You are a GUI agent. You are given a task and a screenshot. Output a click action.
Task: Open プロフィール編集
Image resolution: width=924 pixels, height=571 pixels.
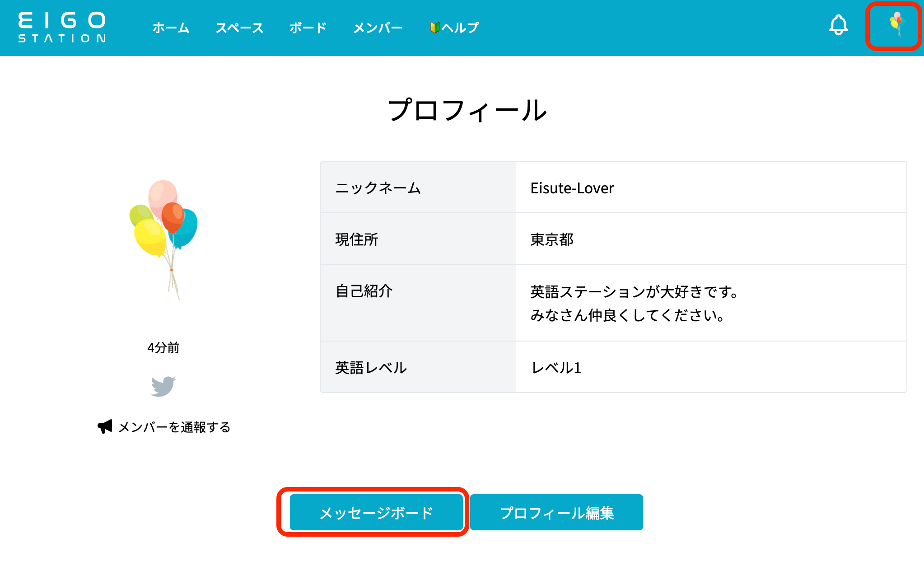tap(557, 512)
